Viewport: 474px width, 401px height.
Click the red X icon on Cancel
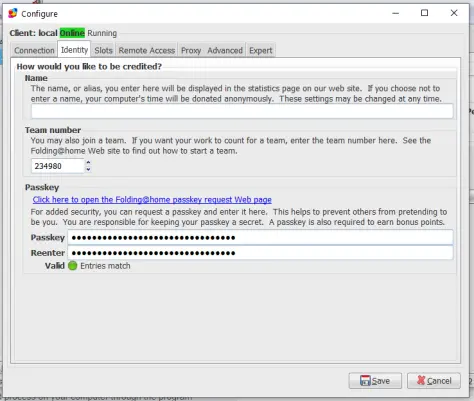pos(421,380)
